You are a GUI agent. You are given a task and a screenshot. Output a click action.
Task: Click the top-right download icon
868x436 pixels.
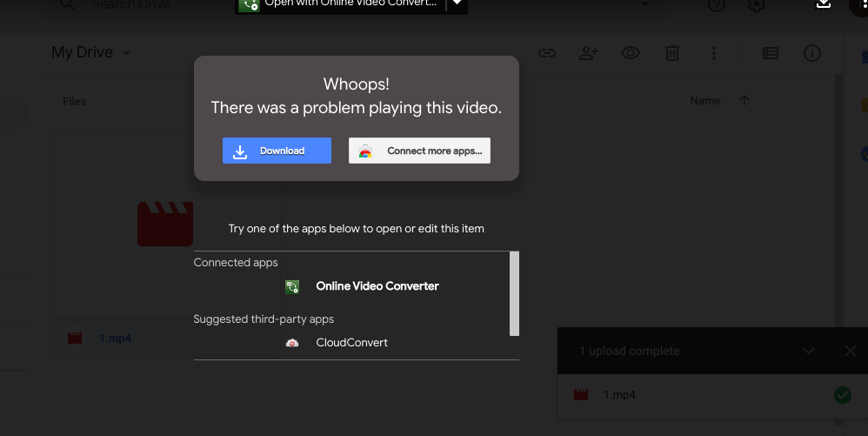click(x=824, y=3)
